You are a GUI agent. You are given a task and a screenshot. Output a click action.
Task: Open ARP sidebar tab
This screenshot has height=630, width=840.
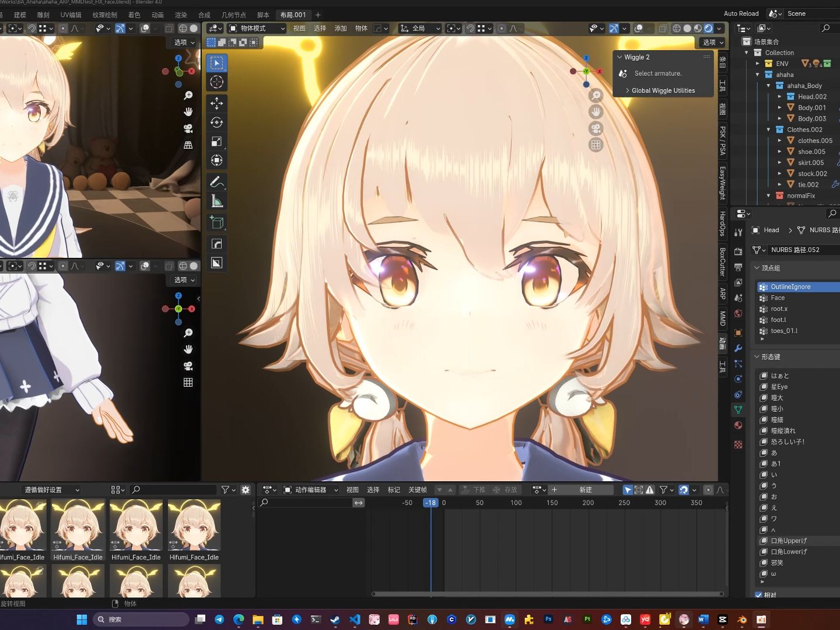pyautogui.click(x=723, y=293)
